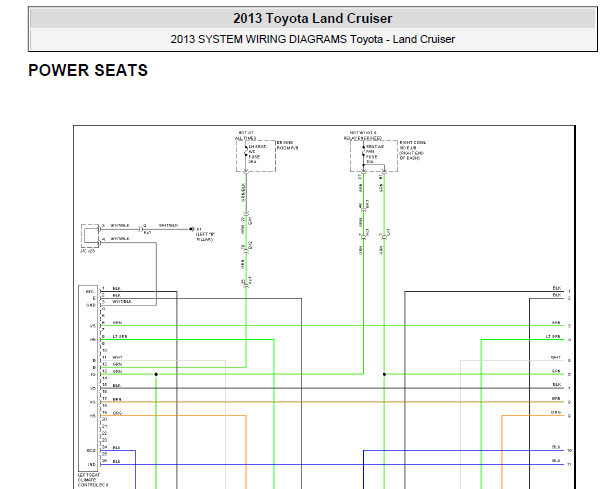Click the 'GND' terminal label on the ECU
This screenshot has width=608, height=489.
[x=91, y=305]
